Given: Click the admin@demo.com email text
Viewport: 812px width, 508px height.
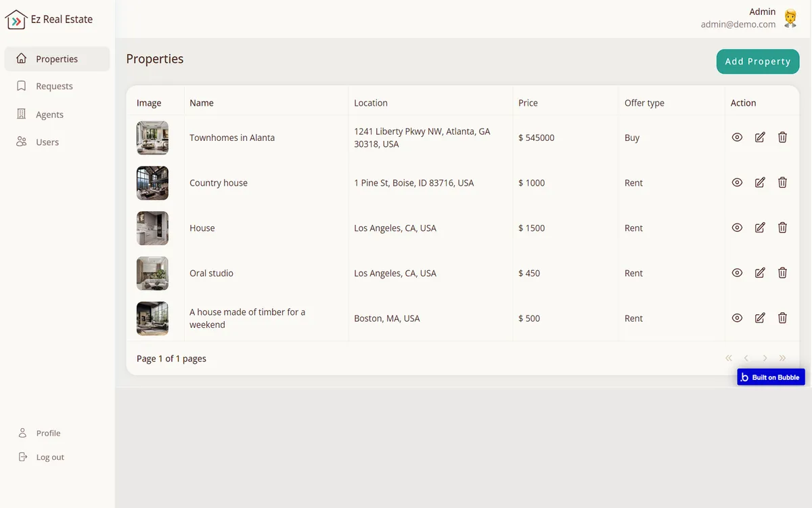Looking at the screenshot, I should pyautogui.click(x=738, y=24).
